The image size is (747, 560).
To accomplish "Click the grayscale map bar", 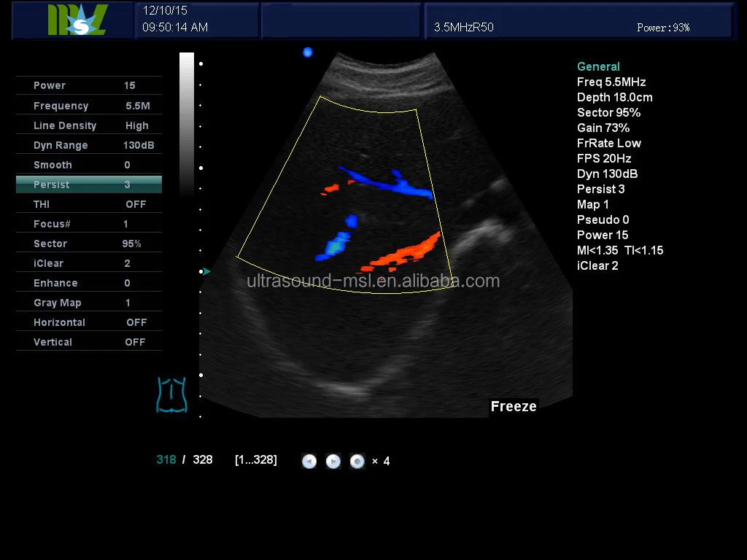I will click(x=187, y=124).
